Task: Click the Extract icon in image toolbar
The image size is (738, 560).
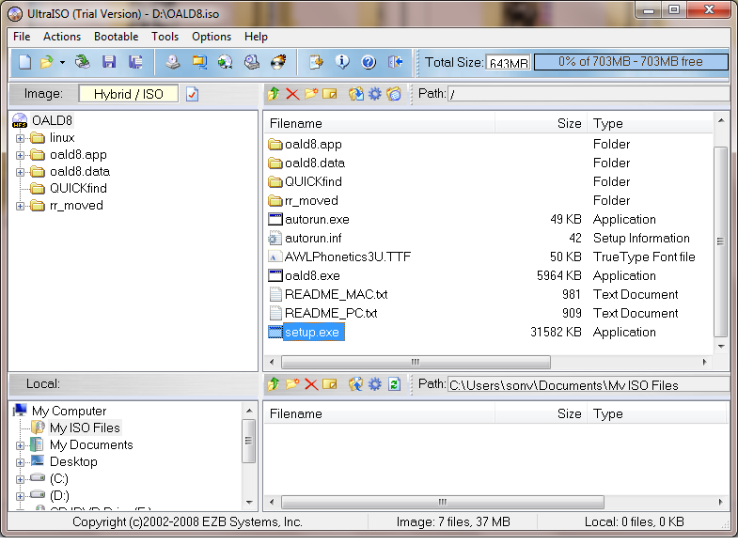Action: click(x=355, y=94)
